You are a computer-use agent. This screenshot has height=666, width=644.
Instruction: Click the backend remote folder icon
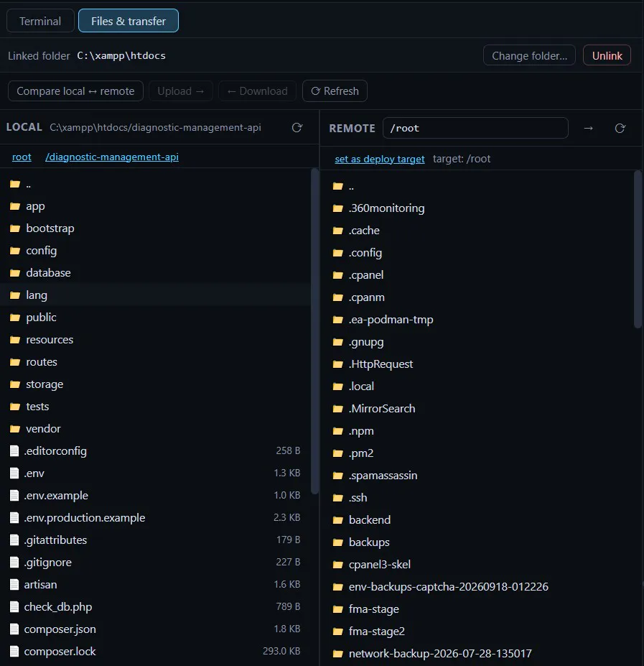click(338, 520)
